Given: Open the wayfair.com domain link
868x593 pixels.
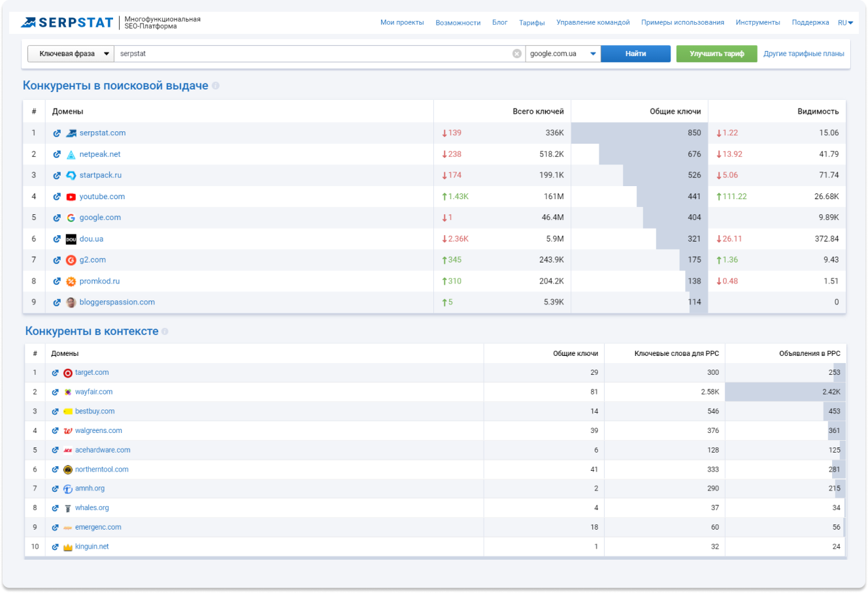Looking at the screenshot, I should click(x=93, y=392).
